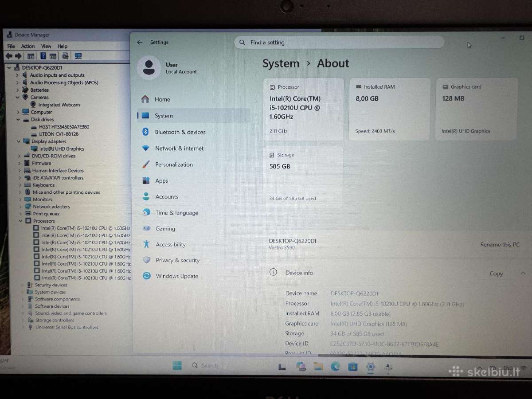Collapse the Cameras node
Viewport: 532px width, 399px height.
18,98
